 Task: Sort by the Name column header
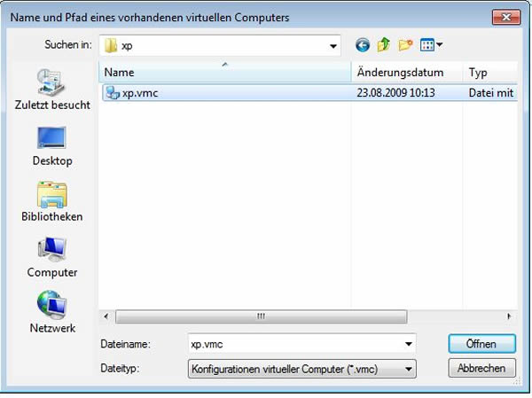225,72
